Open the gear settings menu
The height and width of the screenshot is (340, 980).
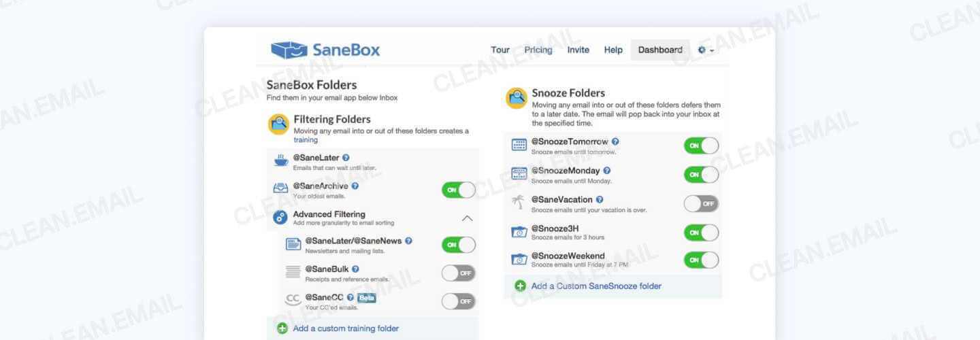[x=706, y=50]
